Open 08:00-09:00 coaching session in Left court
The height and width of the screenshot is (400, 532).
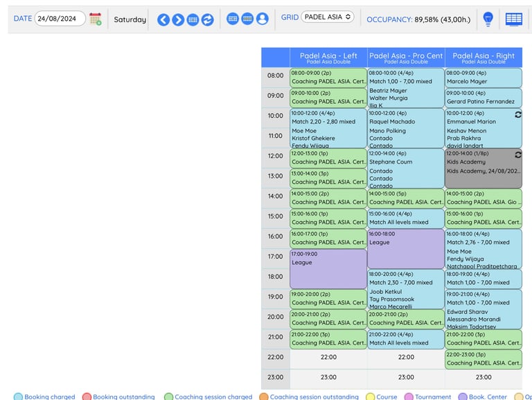[x=328, y=78]
